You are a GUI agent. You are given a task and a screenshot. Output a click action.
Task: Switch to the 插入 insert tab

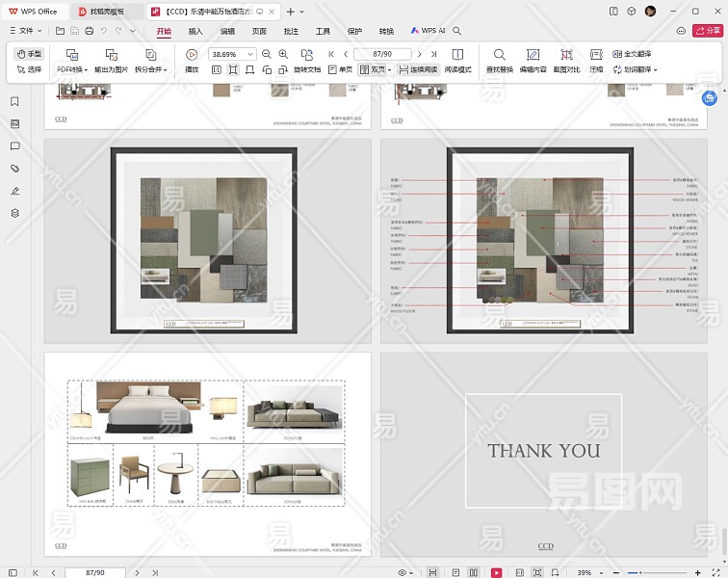[195, 31]
